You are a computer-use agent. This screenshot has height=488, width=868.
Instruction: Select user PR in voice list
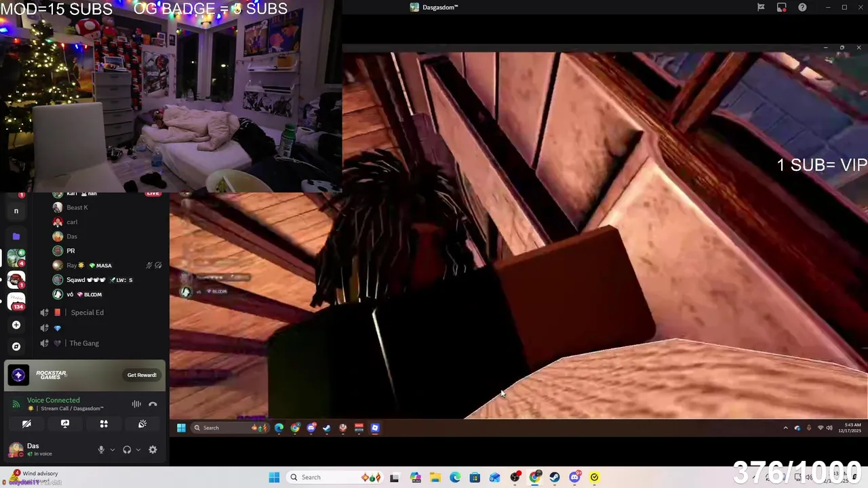click(71, 251)
